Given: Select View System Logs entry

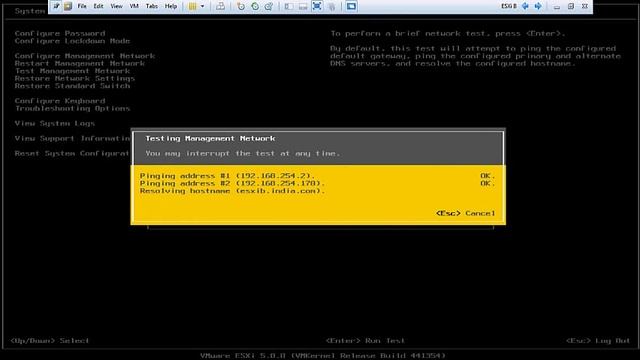Looking at the screenshot, I should (x=55, y=123).
